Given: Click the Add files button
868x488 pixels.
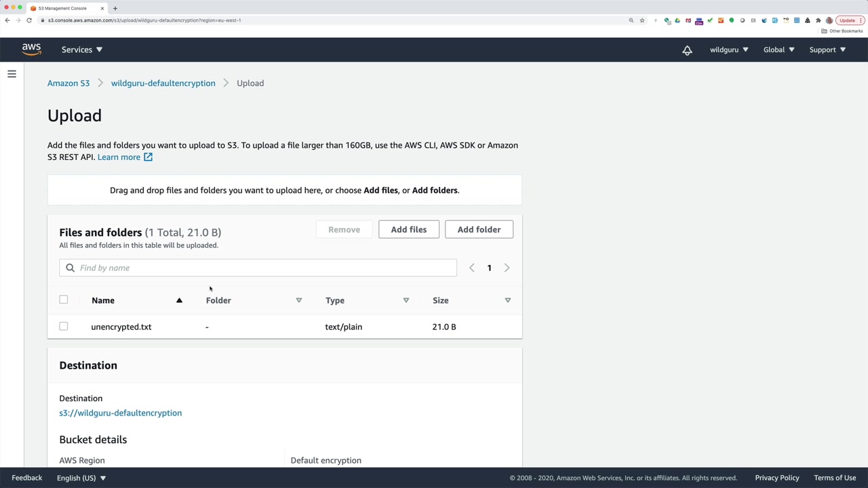Looking at the screenshot, I should [409, 230].
